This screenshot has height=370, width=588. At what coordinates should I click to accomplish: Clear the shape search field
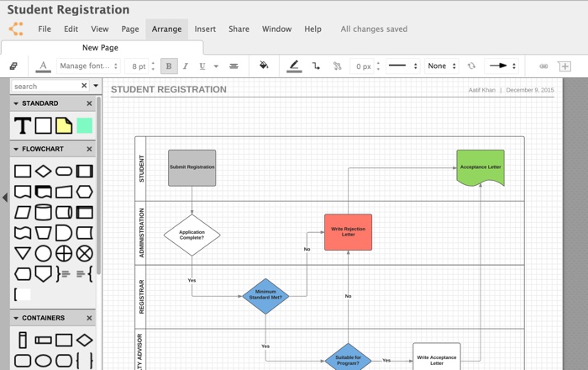pos(84,86)
